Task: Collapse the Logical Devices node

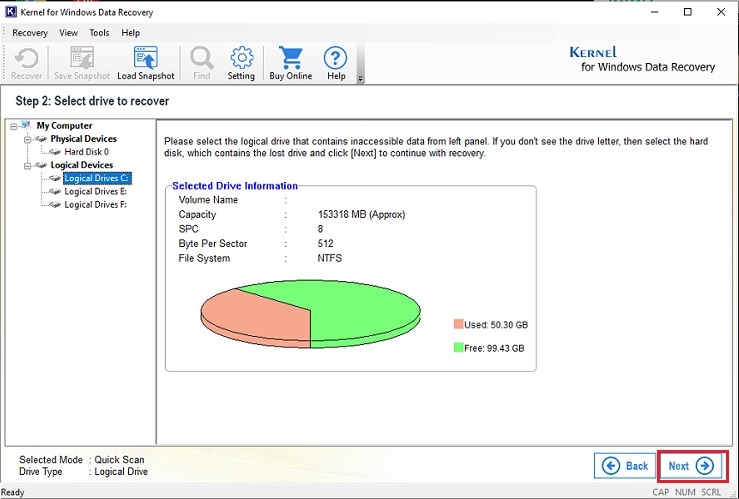Action: [27, 166]
